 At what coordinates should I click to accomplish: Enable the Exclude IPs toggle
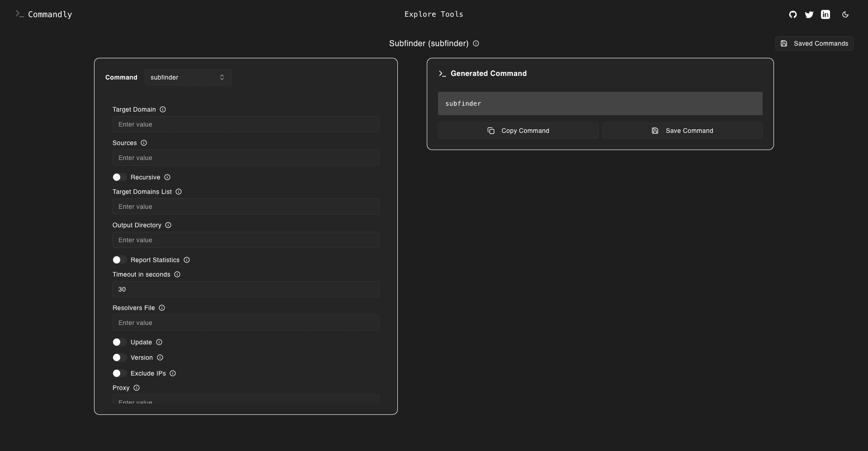pos(119,373)
